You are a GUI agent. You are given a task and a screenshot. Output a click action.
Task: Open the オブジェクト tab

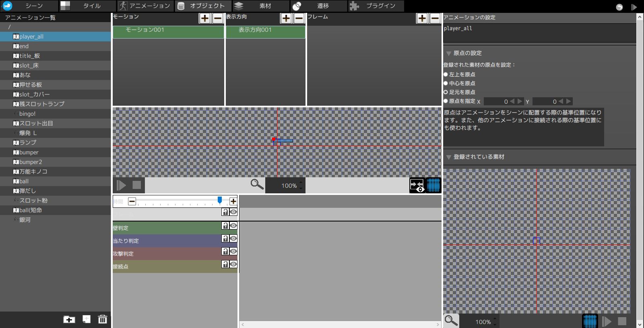(x=203, y=6)
